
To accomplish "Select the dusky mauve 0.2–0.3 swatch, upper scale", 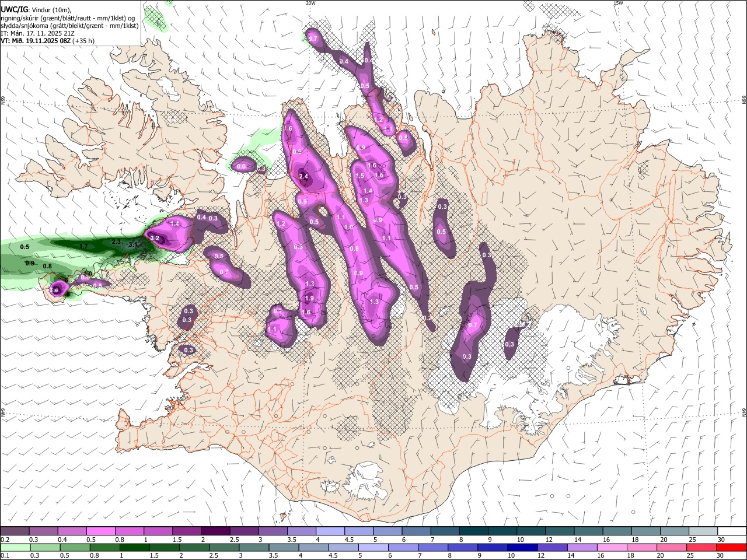I will point(15,531).
